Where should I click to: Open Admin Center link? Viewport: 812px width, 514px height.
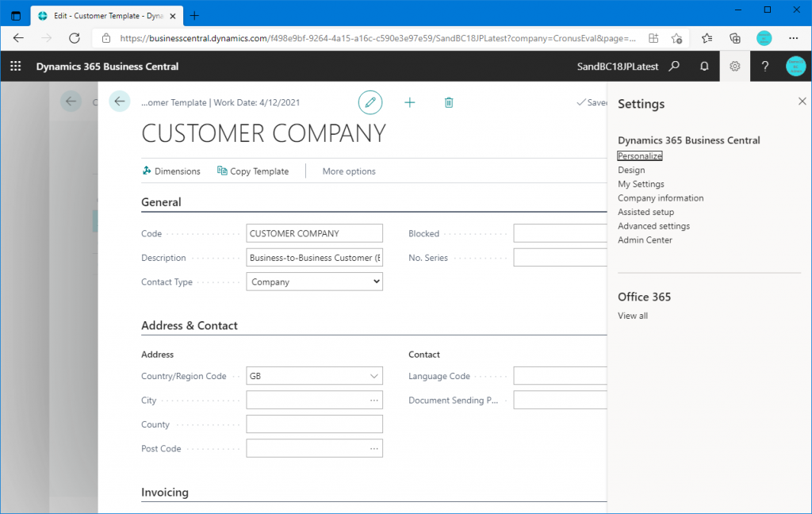coord(645,240)
